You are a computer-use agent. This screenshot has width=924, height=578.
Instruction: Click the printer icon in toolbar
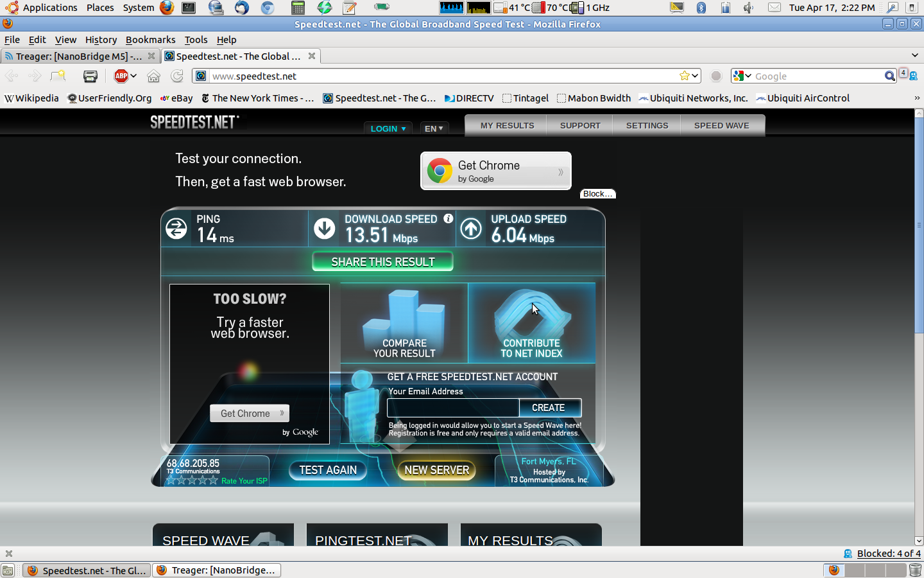click(x=90, y=76)
